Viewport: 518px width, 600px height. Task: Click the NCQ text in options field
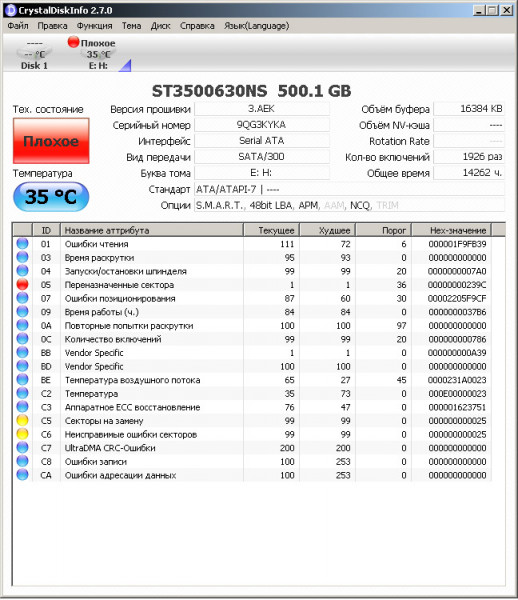point(360,205)
